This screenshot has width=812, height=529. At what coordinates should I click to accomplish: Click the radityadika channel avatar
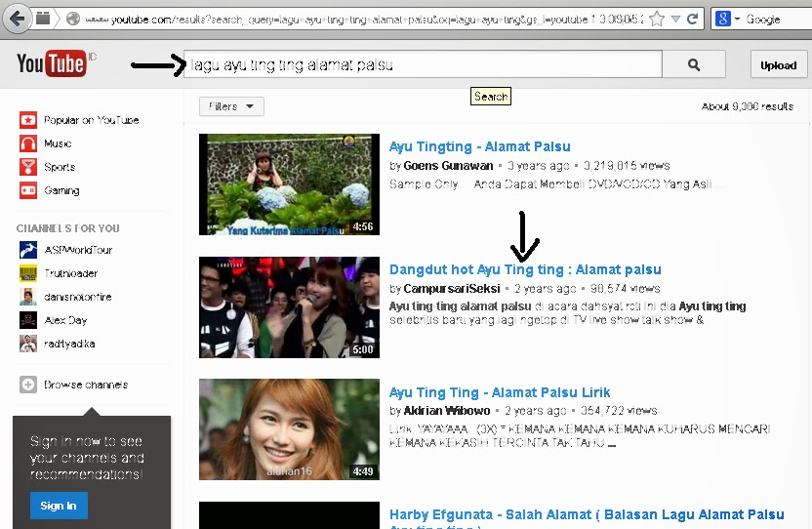pos(28,344)
